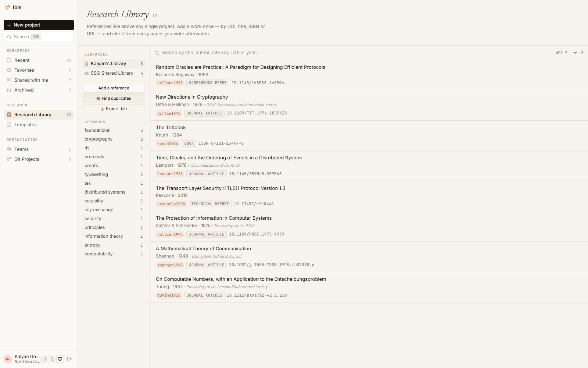Click the TECHNICAL REPORT type tag
The image size is (588, 368).
[210, 204]
